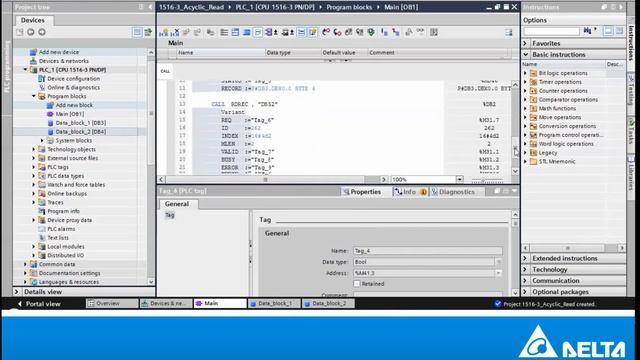Screen dimensions: 640x360
Task: Click the search icon beside Options search field
Action: tap(588, 31)
